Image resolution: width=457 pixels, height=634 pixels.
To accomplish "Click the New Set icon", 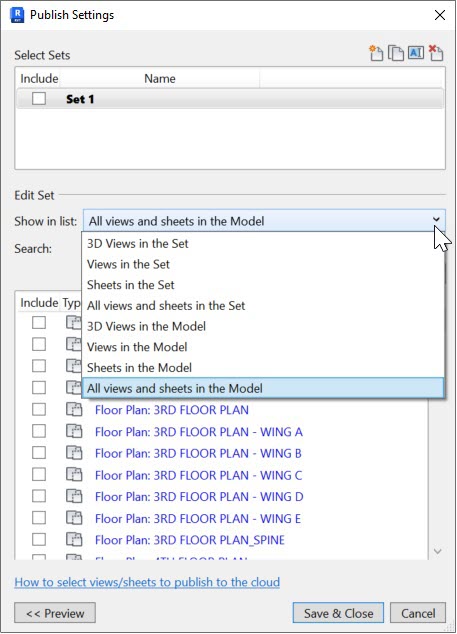I will [376, 53].
